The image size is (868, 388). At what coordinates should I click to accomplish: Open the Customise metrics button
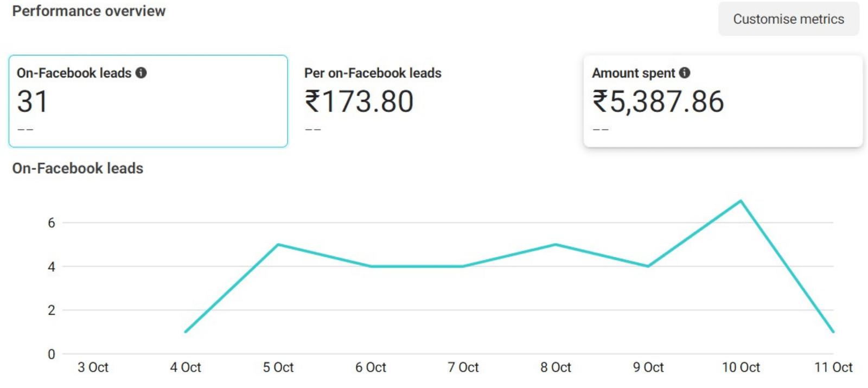[x=788, y=19]
